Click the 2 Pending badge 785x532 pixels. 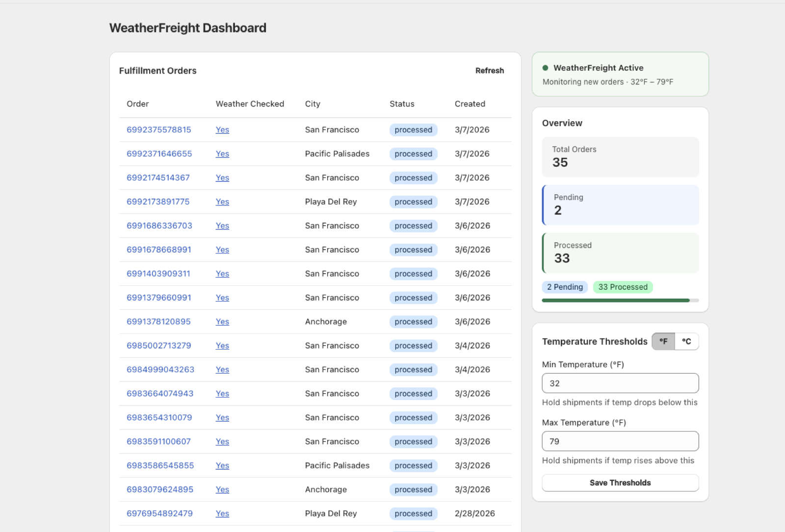tap(564, 287)
